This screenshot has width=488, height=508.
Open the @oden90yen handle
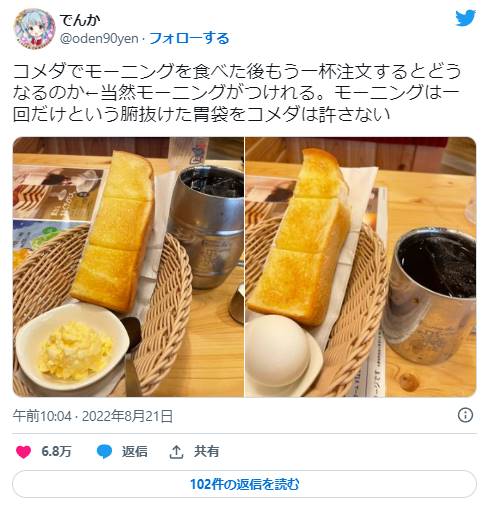coord(99,39)
